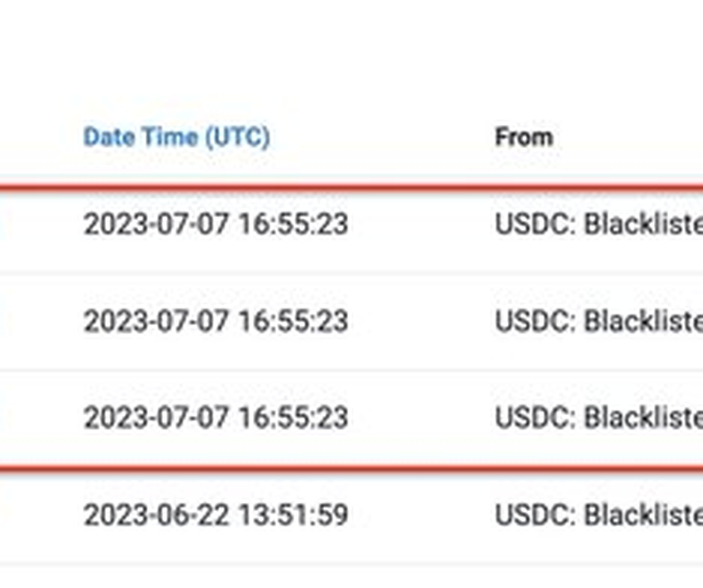The height and width of the screenshot is (588, 703).
Task: Open USDC: Blacklister link in first highlighted row
Action: click(x=599, y=223)
